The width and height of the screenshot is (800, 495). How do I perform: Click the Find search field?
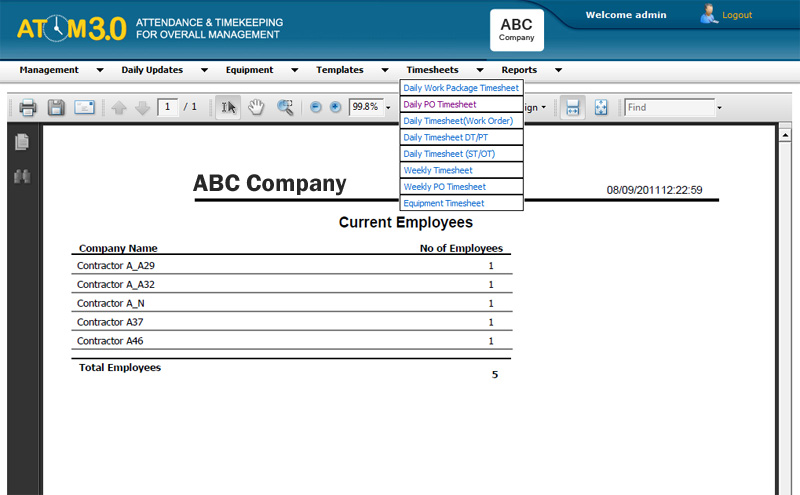point(669,107)
